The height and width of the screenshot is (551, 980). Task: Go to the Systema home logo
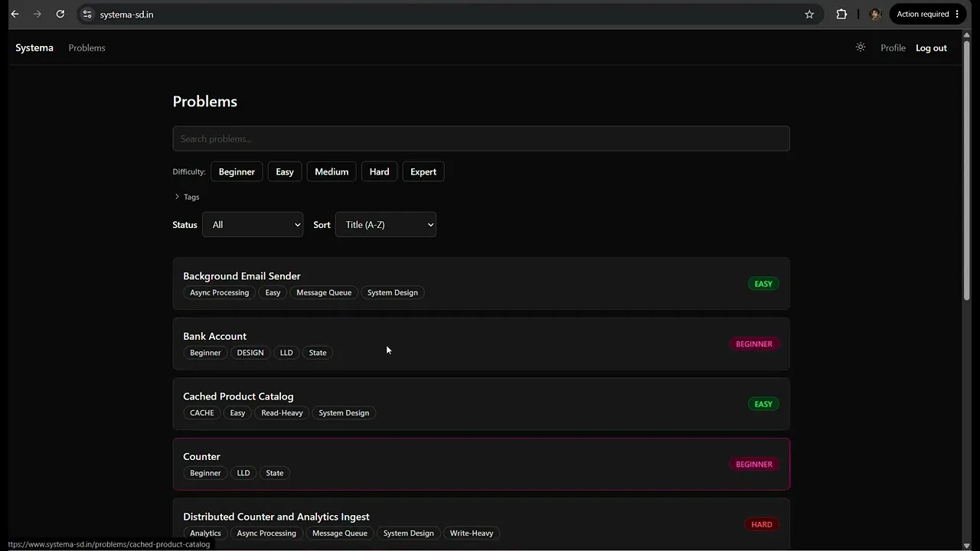tap(34, 47)
